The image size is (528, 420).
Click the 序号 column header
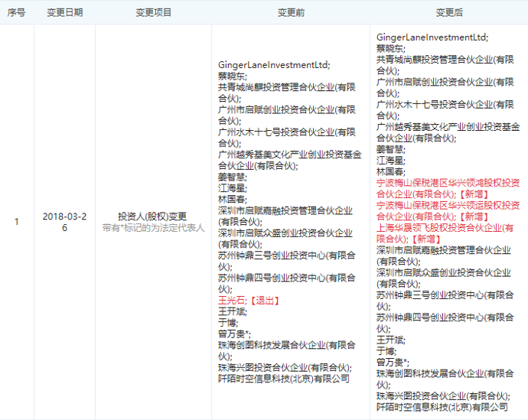click(16, 12)
